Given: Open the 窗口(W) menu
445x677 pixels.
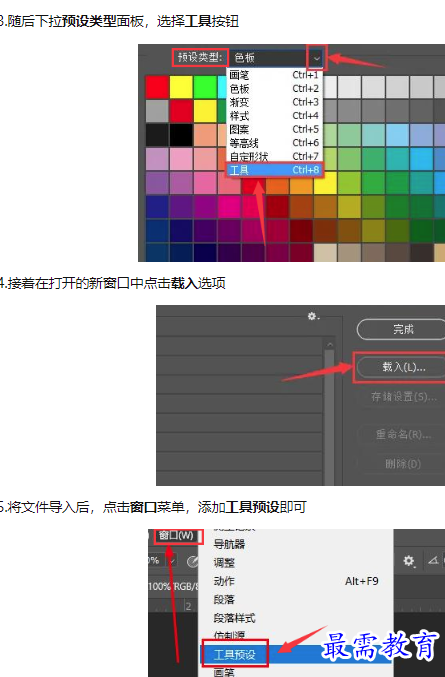Looking at the screenshot, I should pos(176,536).
